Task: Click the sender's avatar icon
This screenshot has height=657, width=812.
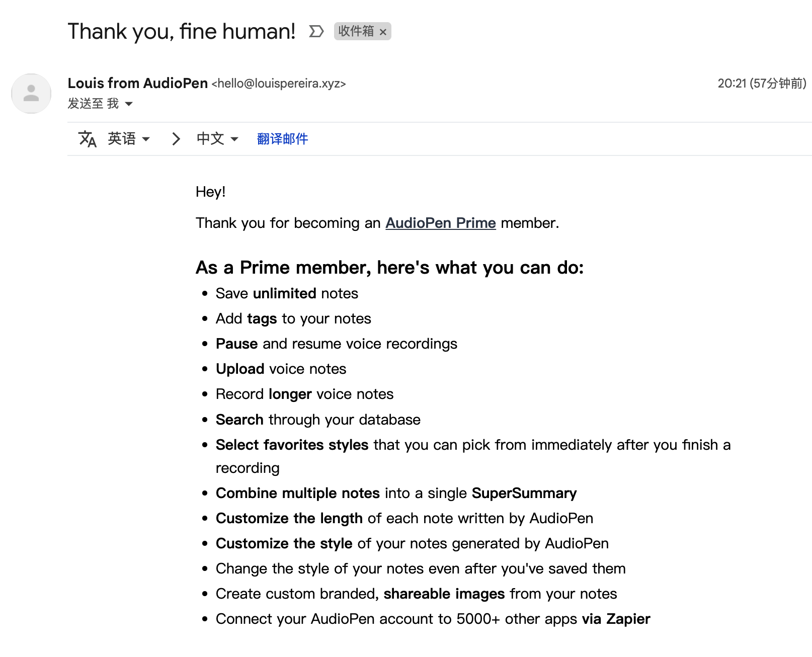Action: pos(31,94)
